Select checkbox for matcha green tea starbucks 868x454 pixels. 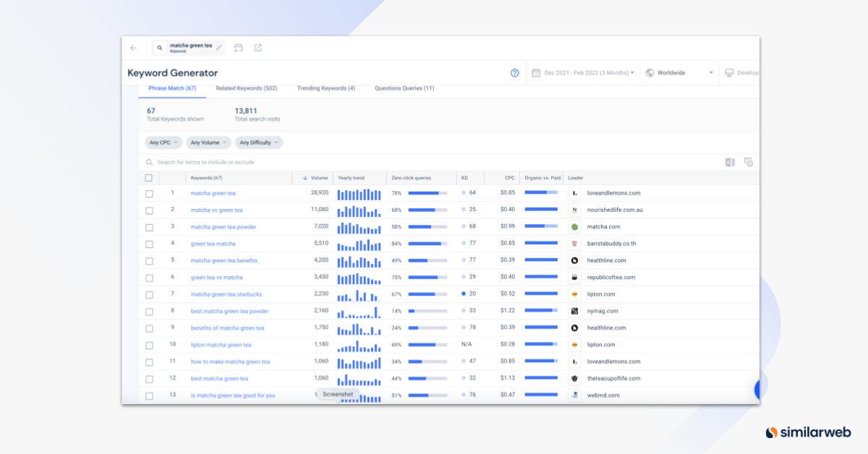click(149, 295)
